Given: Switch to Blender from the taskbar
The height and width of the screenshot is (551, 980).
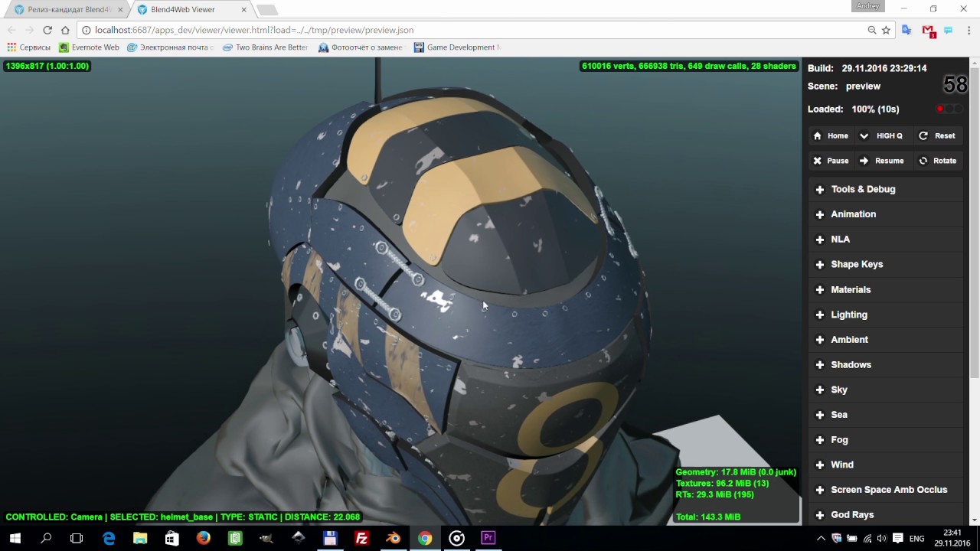Looking at the screenshot, I should (x=393, y=538).
